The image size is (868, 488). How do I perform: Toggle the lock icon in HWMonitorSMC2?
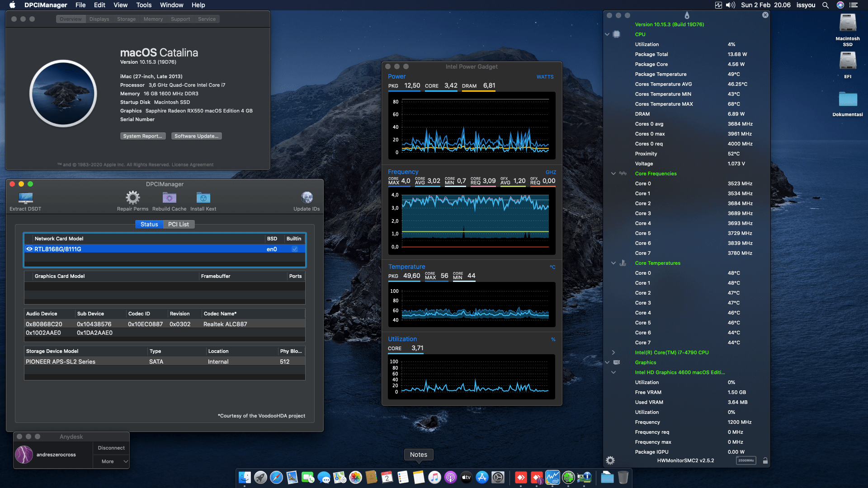click(765, 460)
